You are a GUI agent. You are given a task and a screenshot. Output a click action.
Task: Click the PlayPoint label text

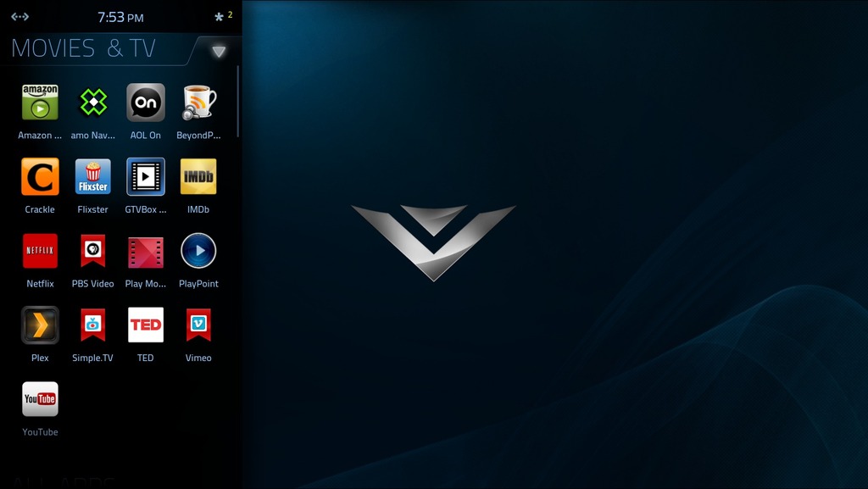pyautogui.click(x=198, y=284)
